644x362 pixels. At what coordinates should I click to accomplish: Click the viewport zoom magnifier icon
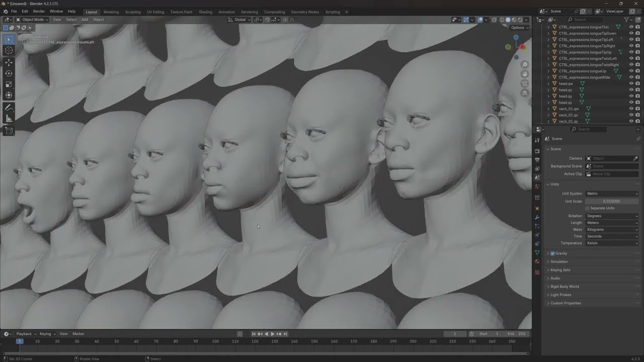pos(525,65)
